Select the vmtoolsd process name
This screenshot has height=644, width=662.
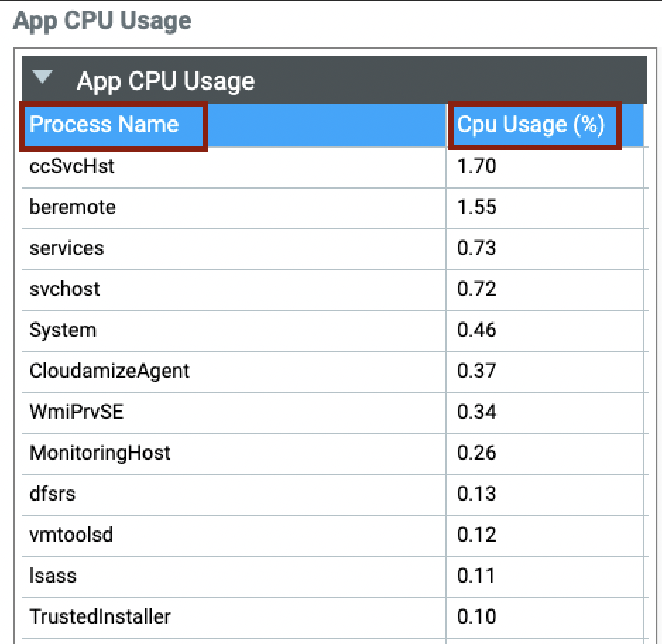71,535
